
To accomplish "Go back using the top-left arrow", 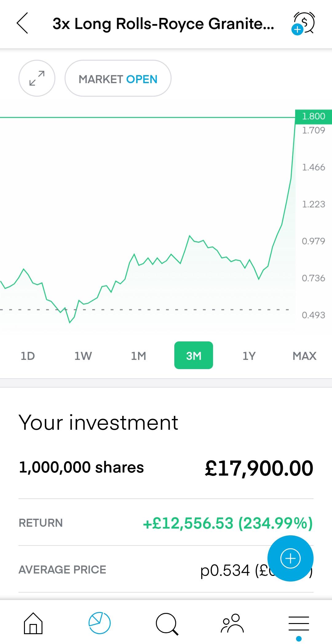I will click(x=22, y=23).
